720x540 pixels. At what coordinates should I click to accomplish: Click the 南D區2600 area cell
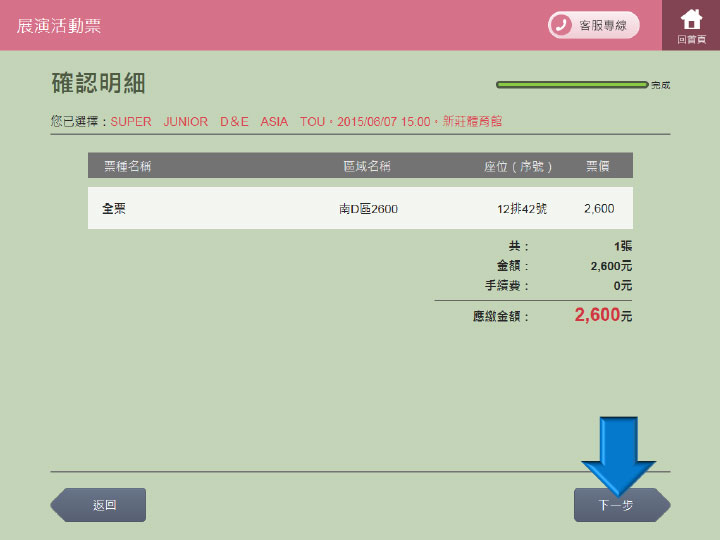(368, 209)
